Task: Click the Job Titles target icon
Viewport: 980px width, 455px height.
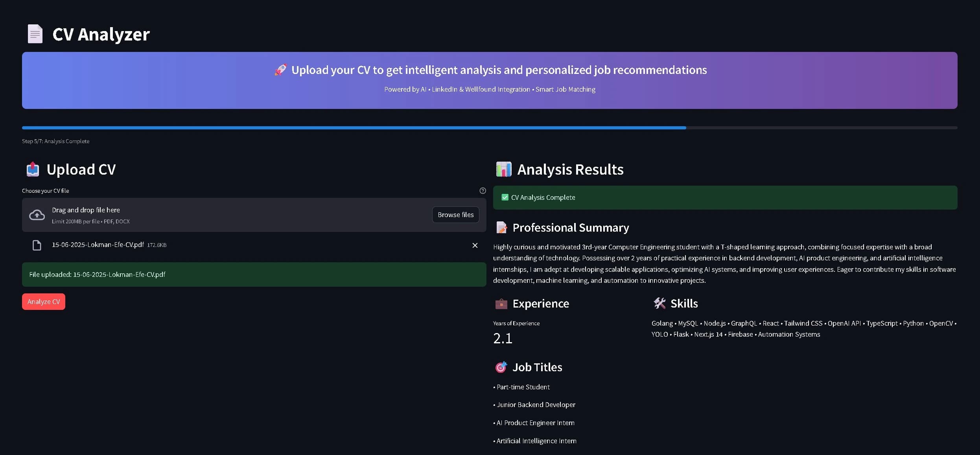Action: pyautogui.click(x=501, y=367)
